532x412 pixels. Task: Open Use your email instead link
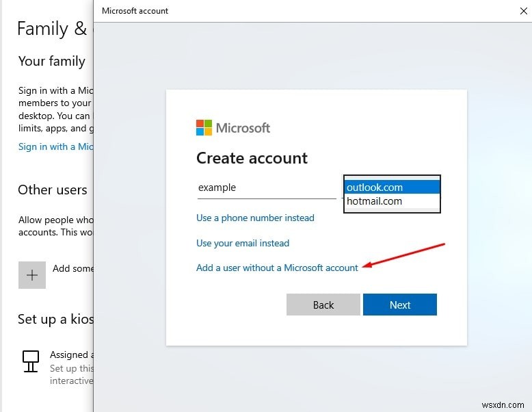click(x=243, y=243)
